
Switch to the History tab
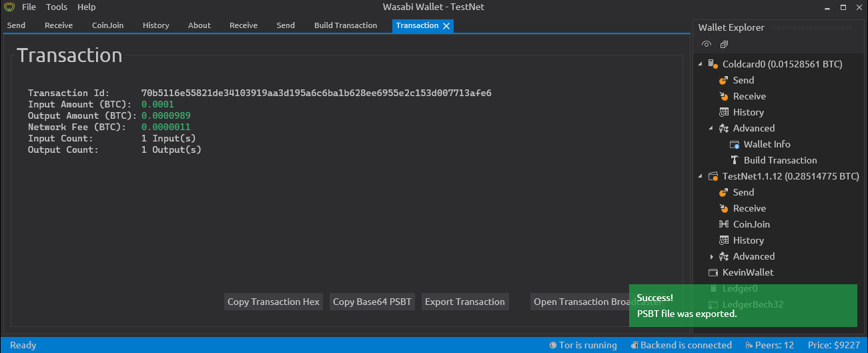pyautogui.click(x=156, y=25)
